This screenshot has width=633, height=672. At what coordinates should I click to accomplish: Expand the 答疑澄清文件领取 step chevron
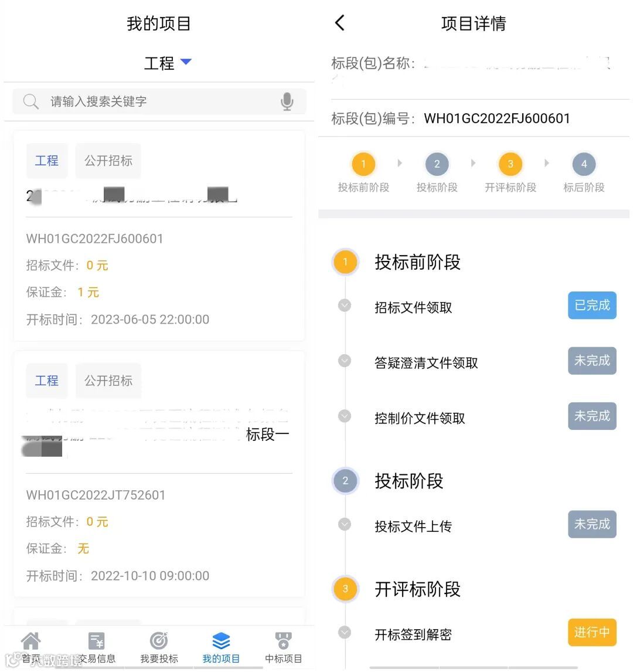tap(345, 361)
